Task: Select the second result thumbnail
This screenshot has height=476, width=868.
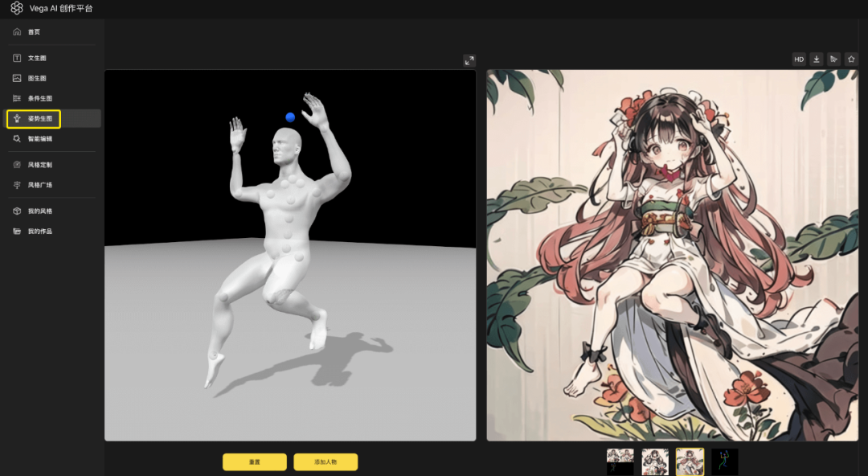Action: pos(655,462)
